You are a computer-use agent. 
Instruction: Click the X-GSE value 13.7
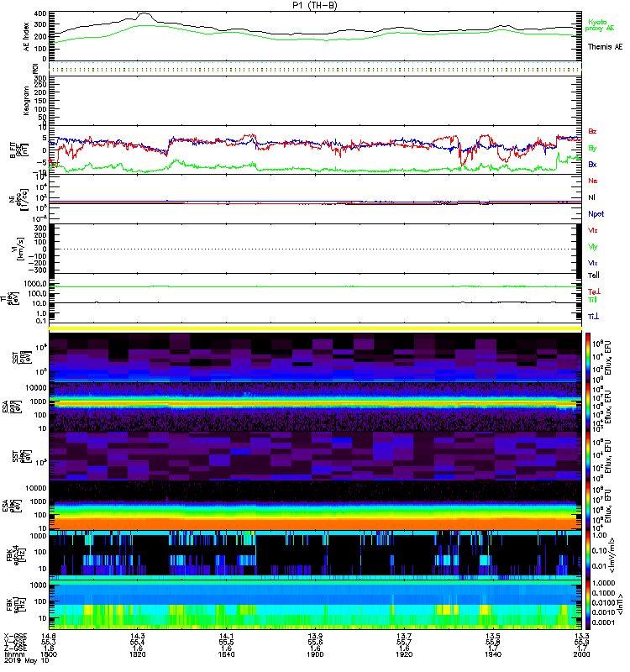404,637
